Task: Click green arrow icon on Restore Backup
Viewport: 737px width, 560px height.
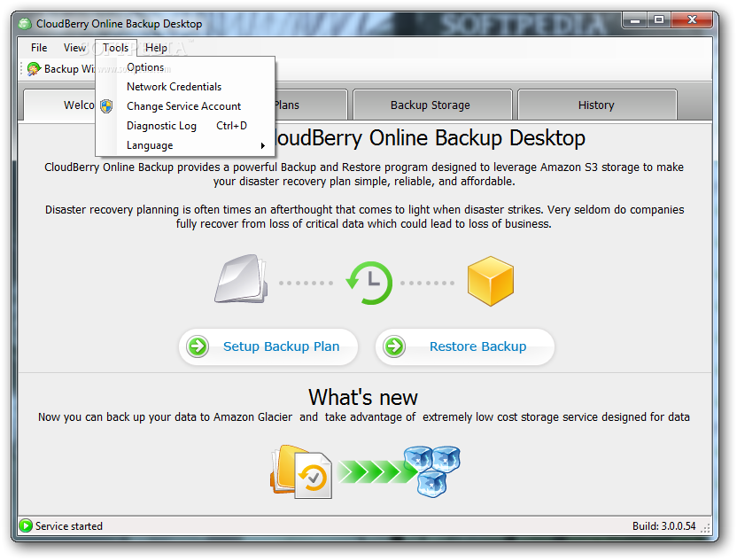Action: (394, 347)
